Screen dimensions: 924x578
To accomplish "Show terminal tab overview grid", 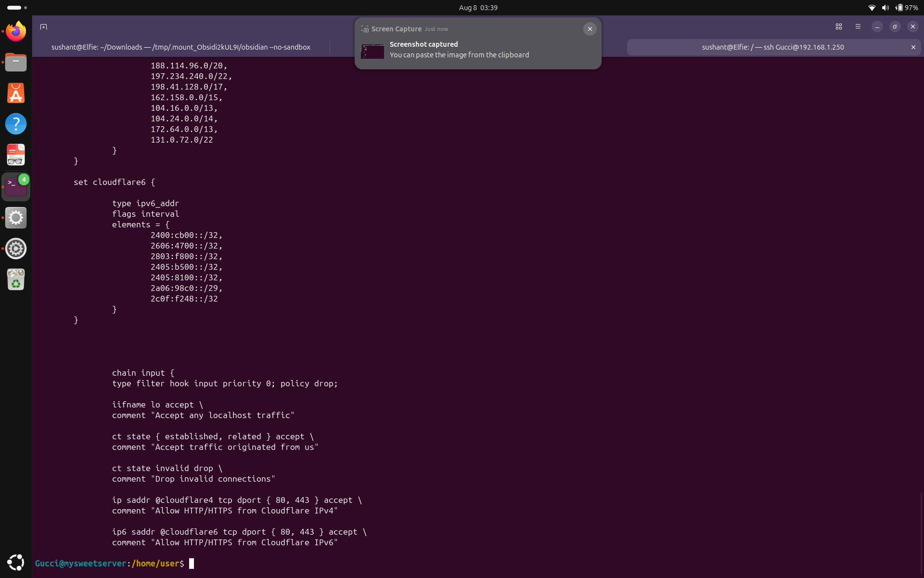I will click(839, 27).
